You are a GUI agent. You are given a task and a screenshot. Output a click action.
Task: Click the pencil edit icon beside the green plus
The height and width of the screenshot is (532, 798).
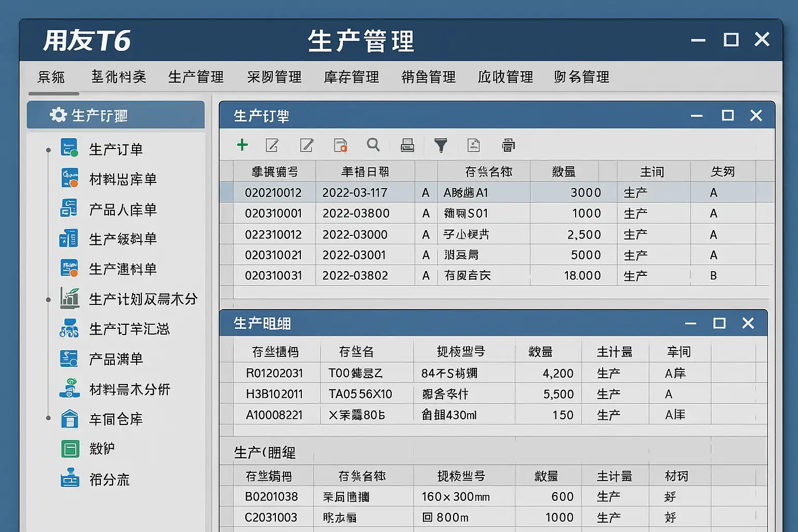click(x=272, y=145)
